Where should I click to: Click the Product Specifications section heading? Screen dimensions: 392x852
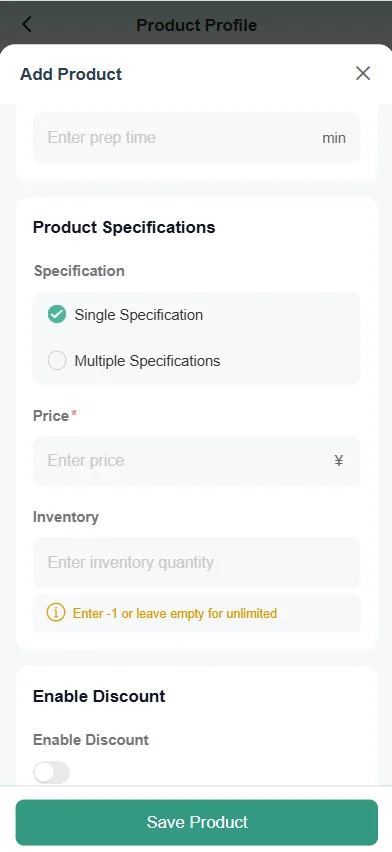124,227
